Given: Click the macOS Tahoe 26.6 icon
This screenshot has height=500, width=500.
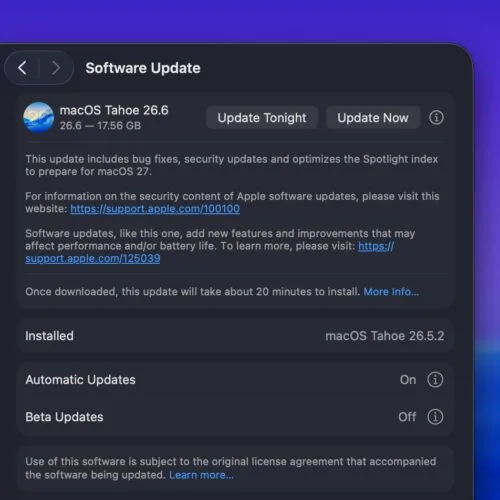Looking at the screenshot, I should [39, 117].
